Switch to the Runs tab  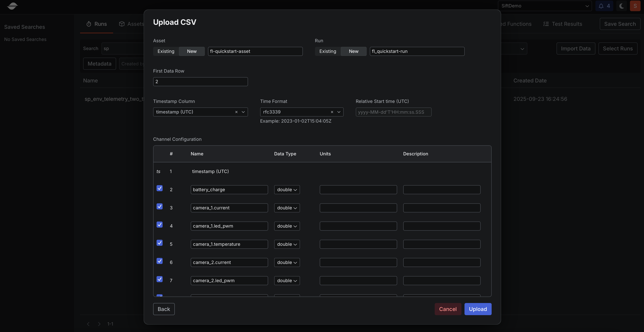[97, 24]
